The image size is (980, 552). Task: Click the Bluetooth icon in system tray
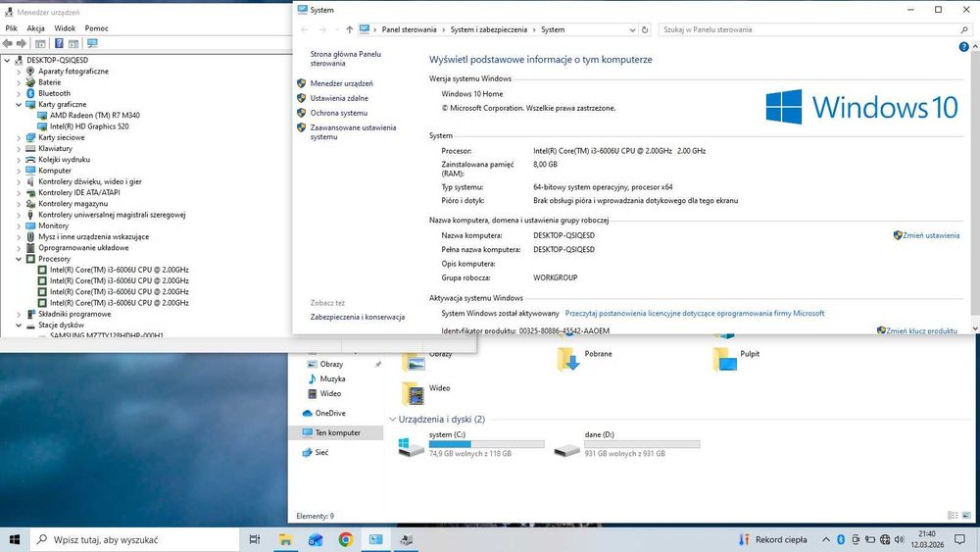tap(841, 539)
